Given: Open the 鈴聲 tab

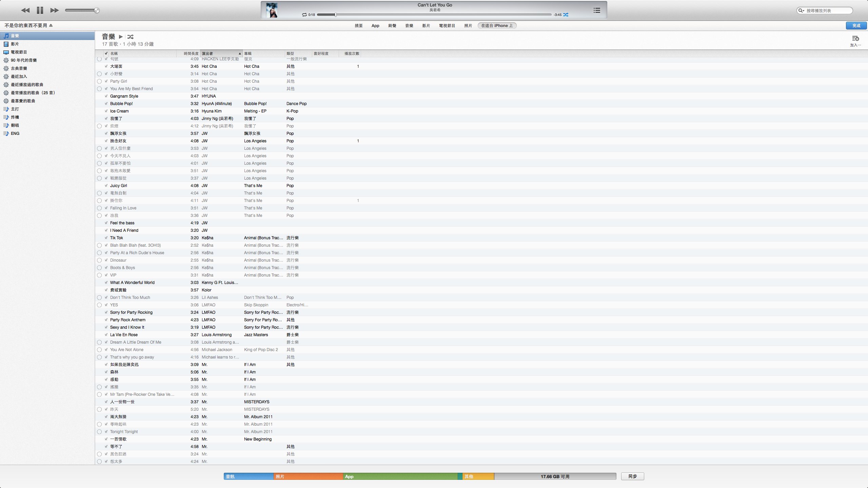Looking at the screenshot, I should (x=392, y=26).
